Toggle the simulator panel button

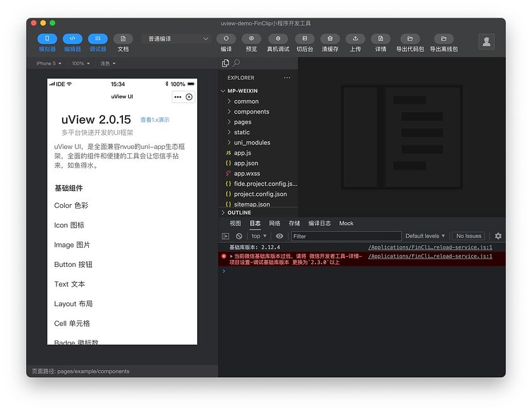tap(47, 39)
